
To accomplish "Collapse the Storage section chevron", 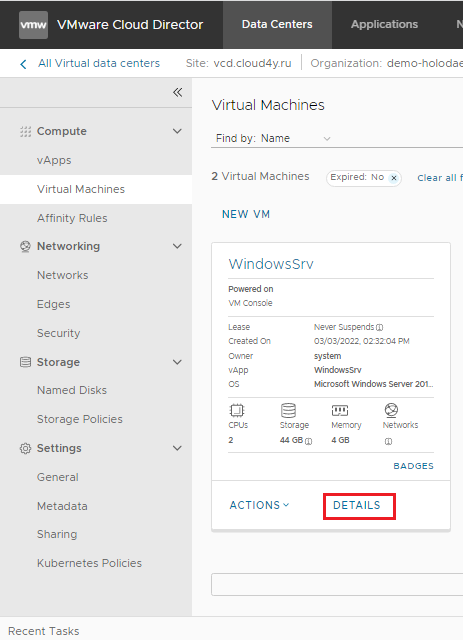I will tap(177, 362).
